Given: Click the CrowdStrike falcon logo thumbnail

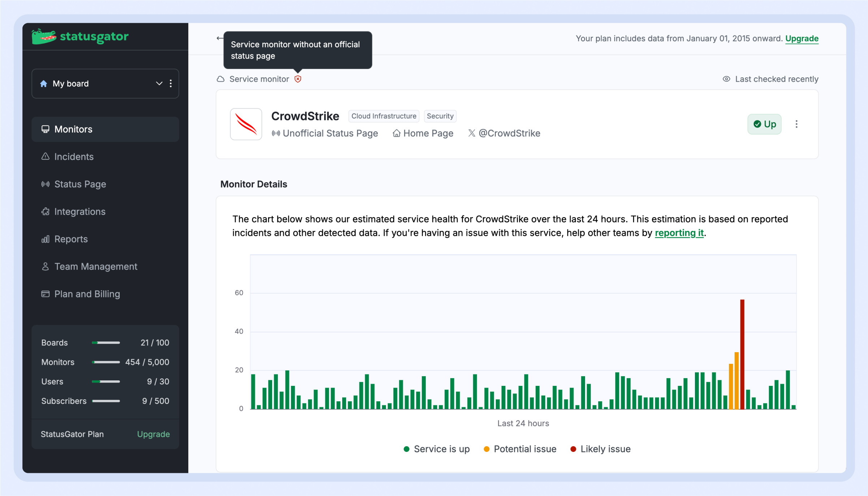Looking at the screenshot, I should pos(246,124).
